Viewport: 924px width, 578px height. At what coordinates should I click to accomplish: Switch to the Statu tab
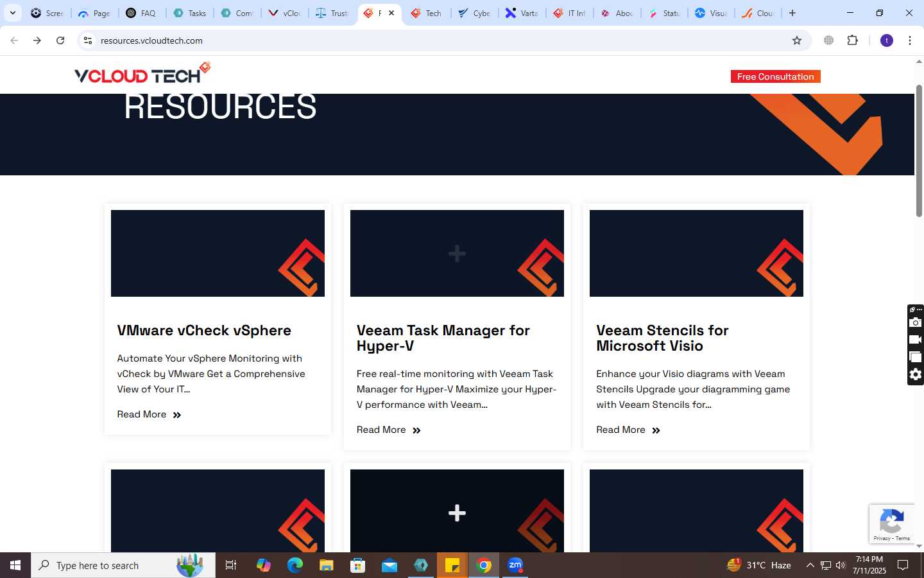(665, 13)
